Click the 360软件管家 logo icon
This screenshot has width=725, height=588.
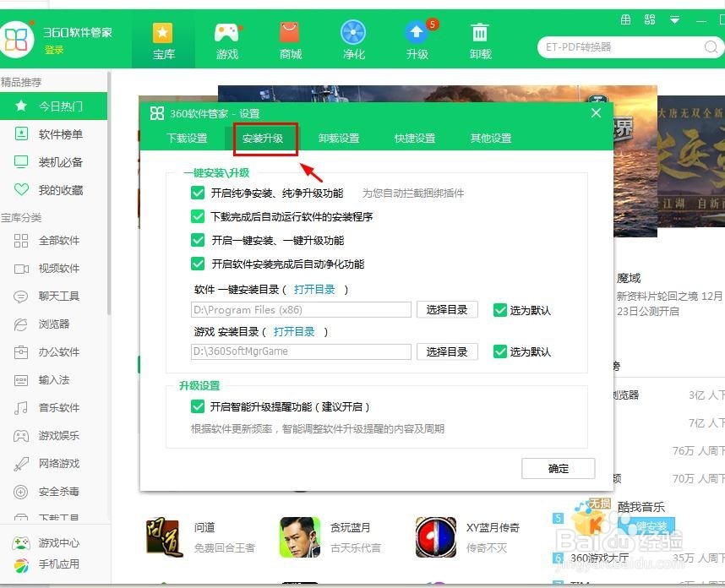pyautogui.click(x=17, y=39)
